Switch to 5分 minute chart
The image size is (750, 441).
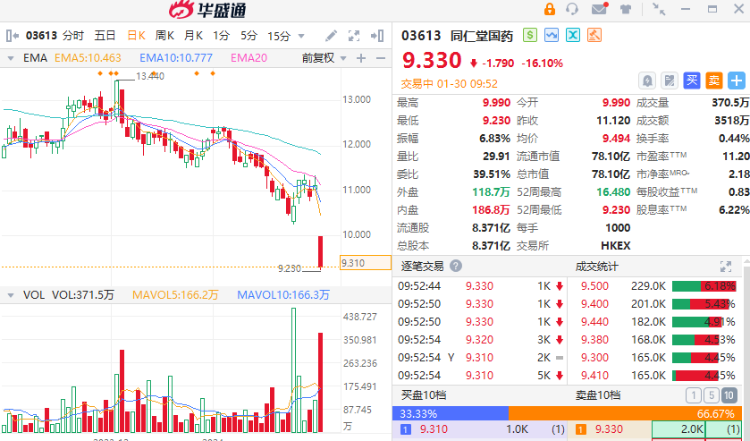click(x=249, y=35)
